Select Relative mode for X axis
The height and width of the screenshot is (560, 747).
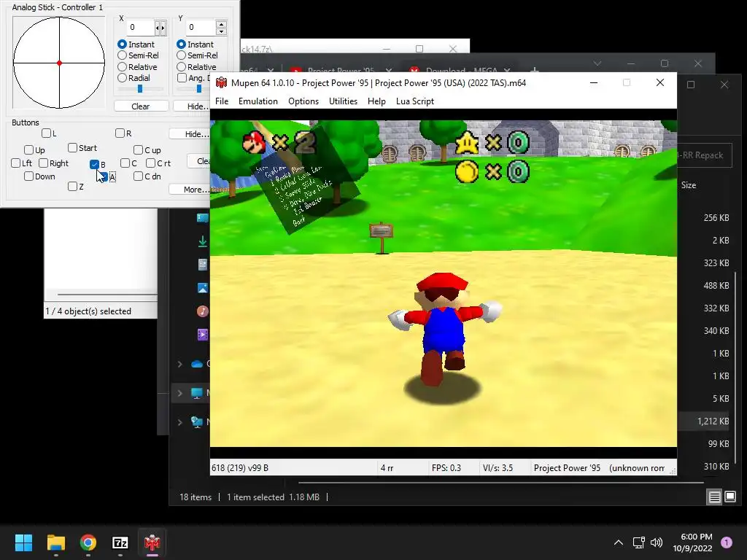coord(122,66)
